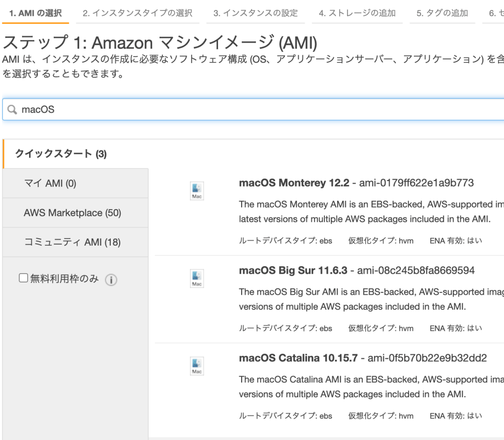Image resolution: width=504 pixels, height=440 pixels.
Task: Click 仮想化タイプ: hvm under Monterey
Action: (381, 241)
